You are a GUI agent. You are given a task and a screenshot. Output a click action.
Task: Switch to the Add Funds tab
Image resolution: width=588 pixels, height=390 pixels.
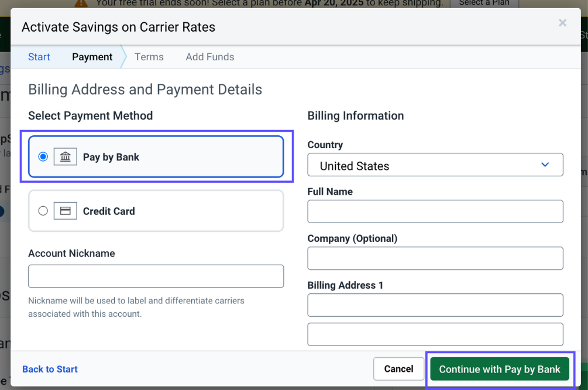(x=209, y=57)
